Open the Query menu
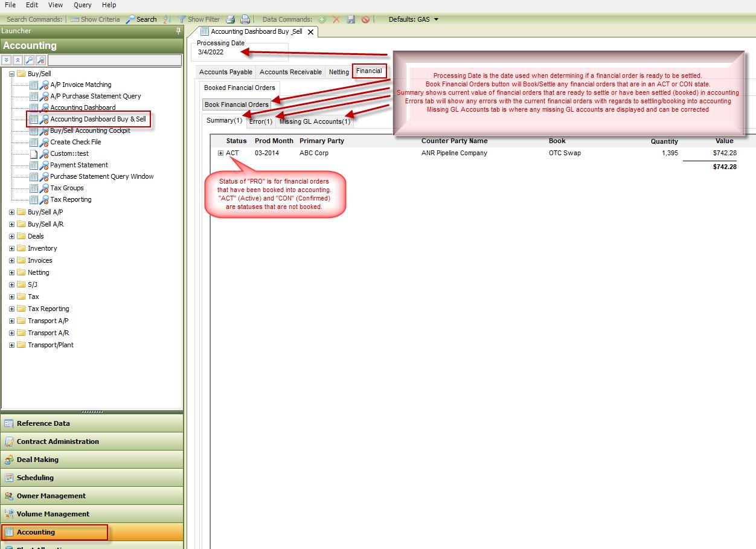Image resolution: width=756 pixels, height=549 pixels. click(82, 5)
